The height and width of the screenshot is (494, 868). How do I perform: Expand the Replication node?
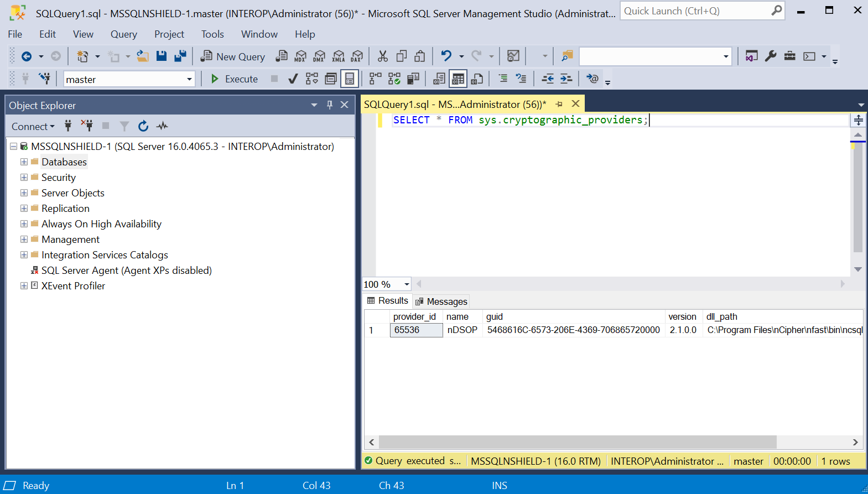pos(24,208)
